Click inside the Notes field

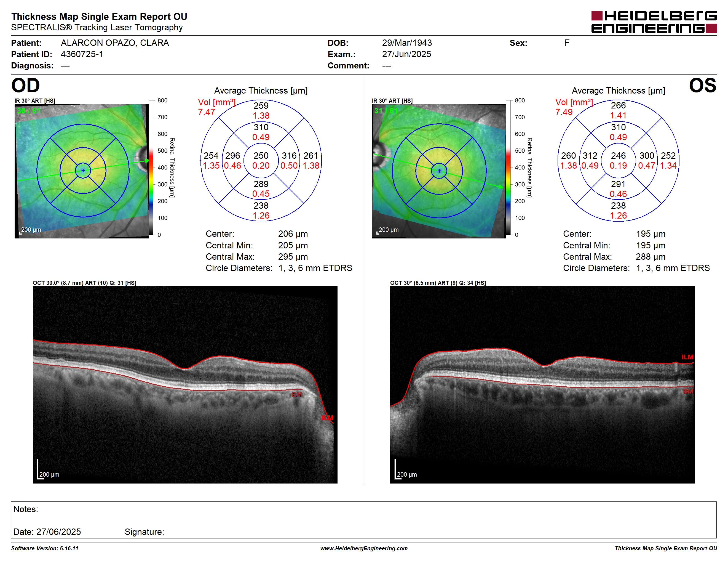(364, 520)
